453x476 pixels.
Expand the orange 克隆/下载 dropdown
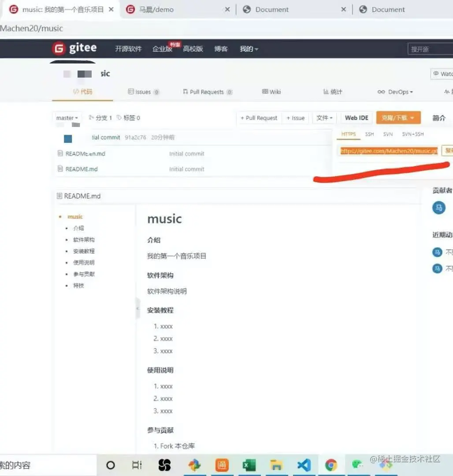(x=398, y=118)
